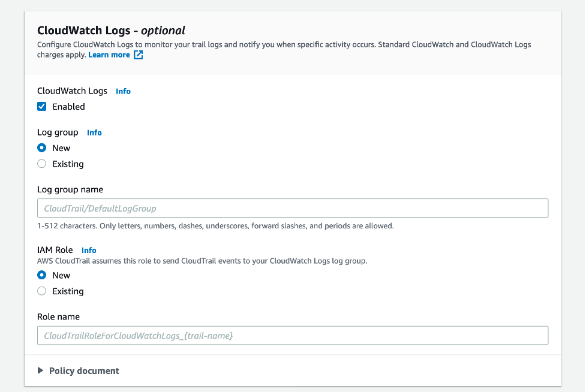This screenshot has width=586, height=392.
Task: Choose Existing for the IAM Role option
Action: point(41,291)
